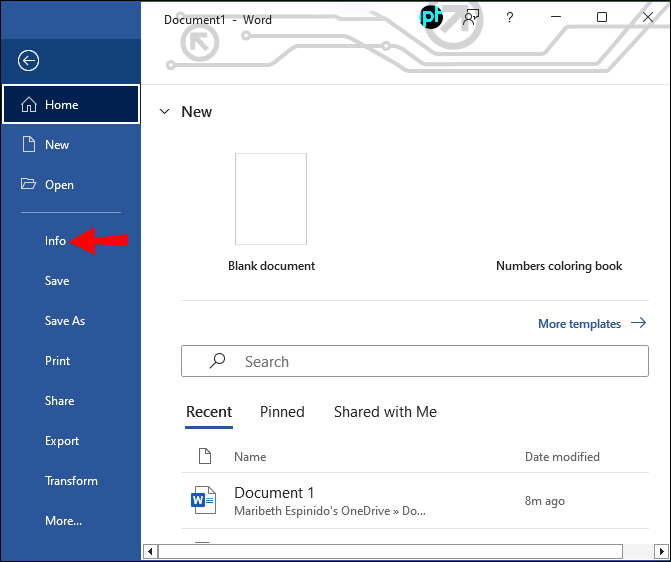Click the search magnifier icon
Viewport: 671px width, 562px height.
click(215, 362)
